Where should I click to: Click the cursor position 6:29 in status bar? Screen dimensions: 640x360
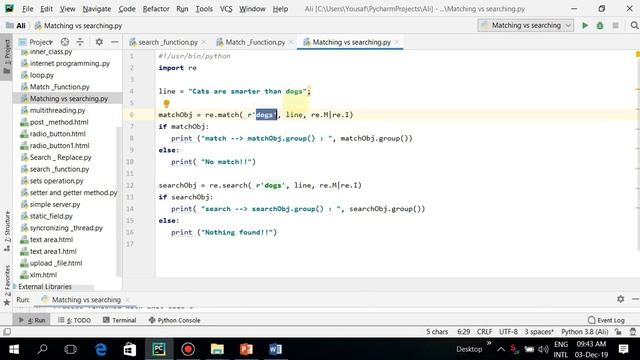pyautogui.click(x=463, y=332)
